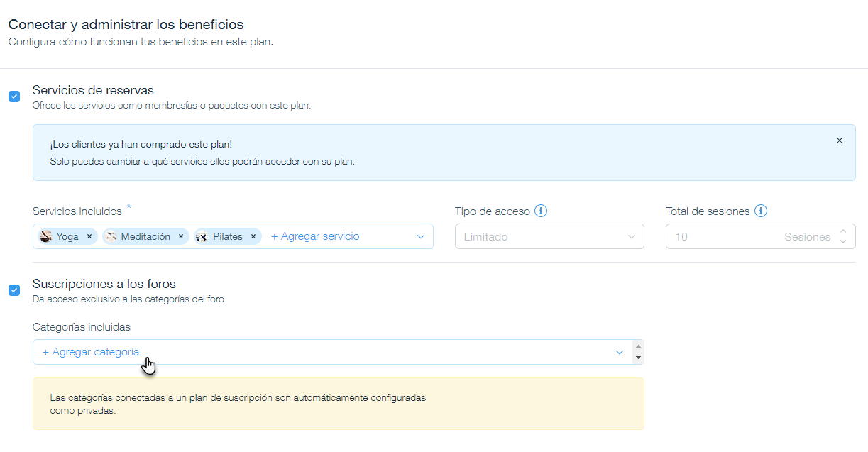Image resolution: width=868 pixels, height=452 pixels.
Task: Remove the Meditación service tag
Action: (x=181, y=237)
